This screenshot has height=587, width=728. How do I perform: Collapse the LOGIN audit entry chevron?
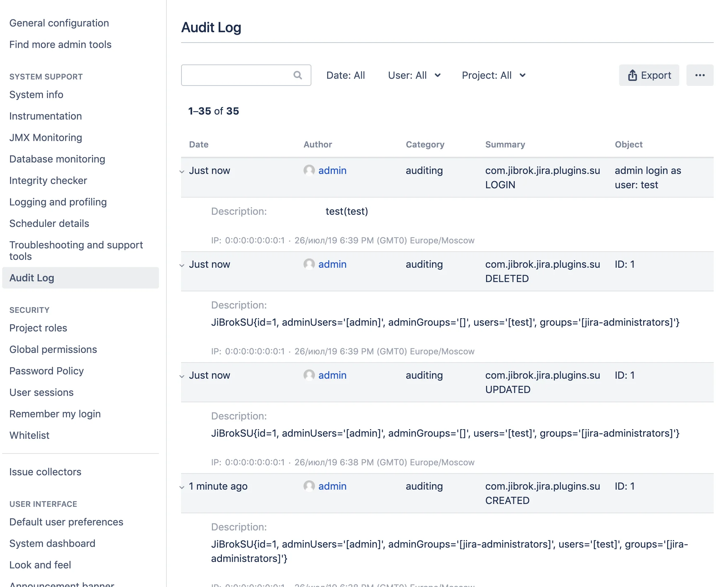(182, 171)
